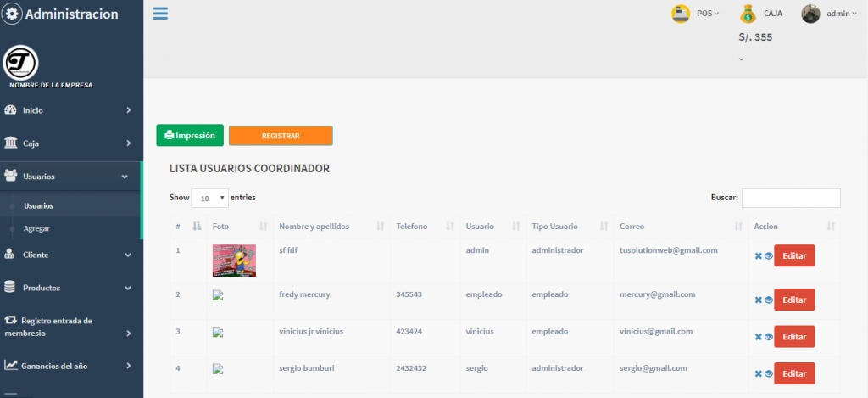
Task: Click Editar button for fredy mercury
Action: pyautogui.click(x=794, y=300)
